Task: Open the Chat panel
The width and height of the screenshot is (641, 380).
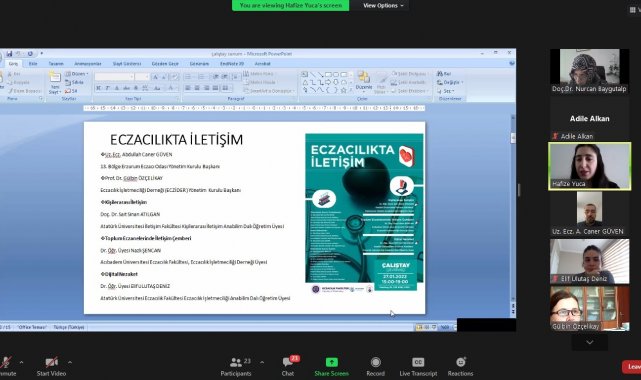Action: pyautogui.click(x=288, y=367)
